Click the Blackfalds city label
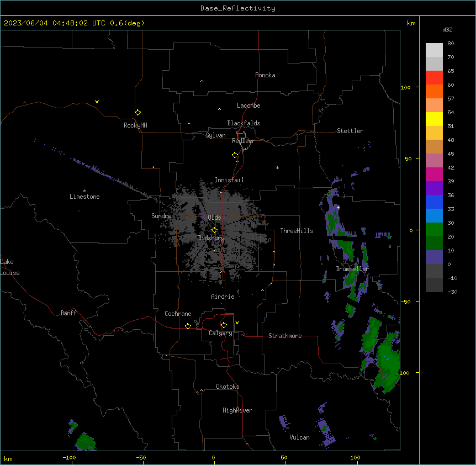The height and width of the screenshot is (465, 476). pyautogui.click(x=244, y=123)
